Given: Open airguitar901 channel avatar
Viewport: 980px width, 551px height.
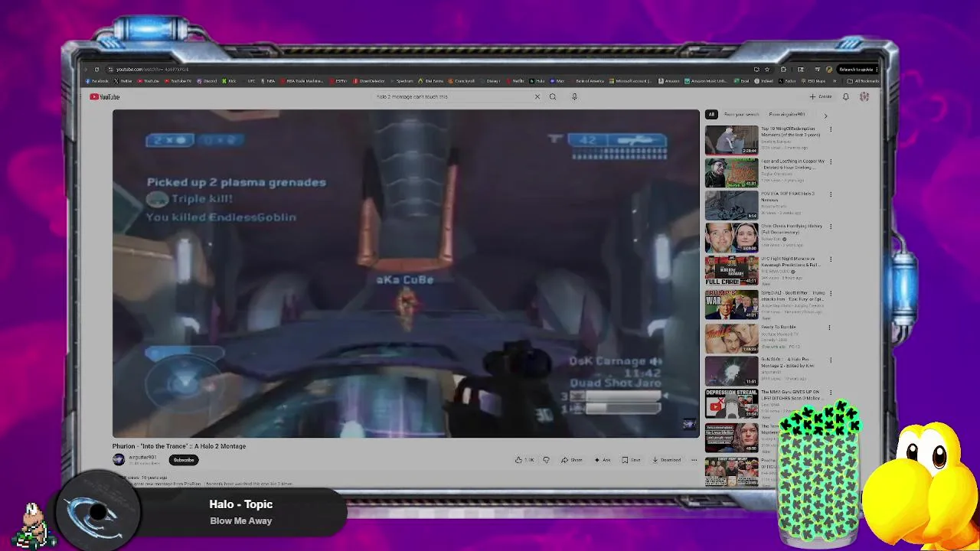Looking at the screenshot, I should point(119,459).
